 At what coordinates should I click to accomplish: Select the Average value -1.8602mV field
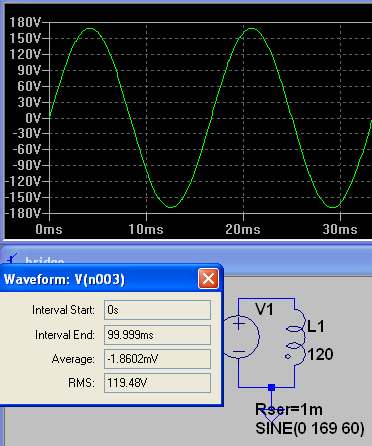tap(157, 359)
